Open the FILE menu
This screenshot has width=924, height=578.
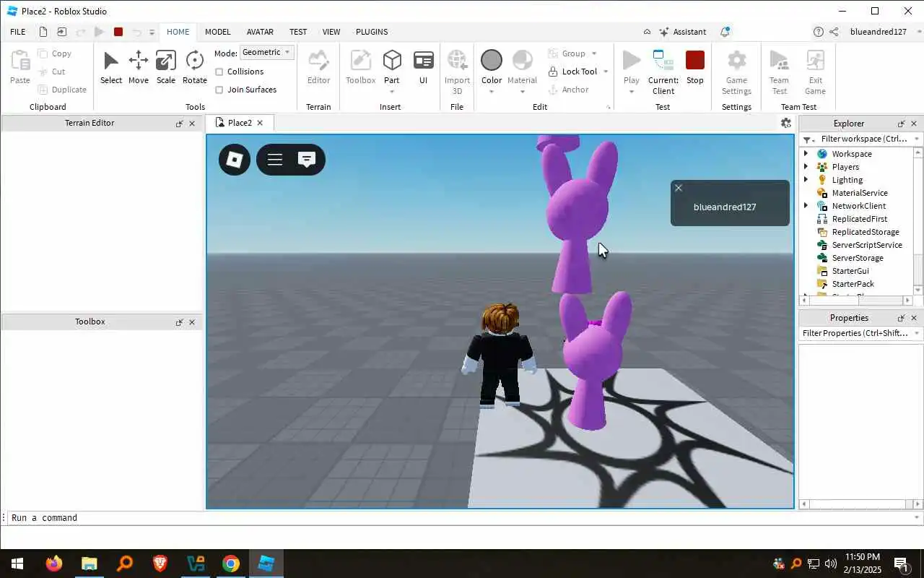coord(18,32)
